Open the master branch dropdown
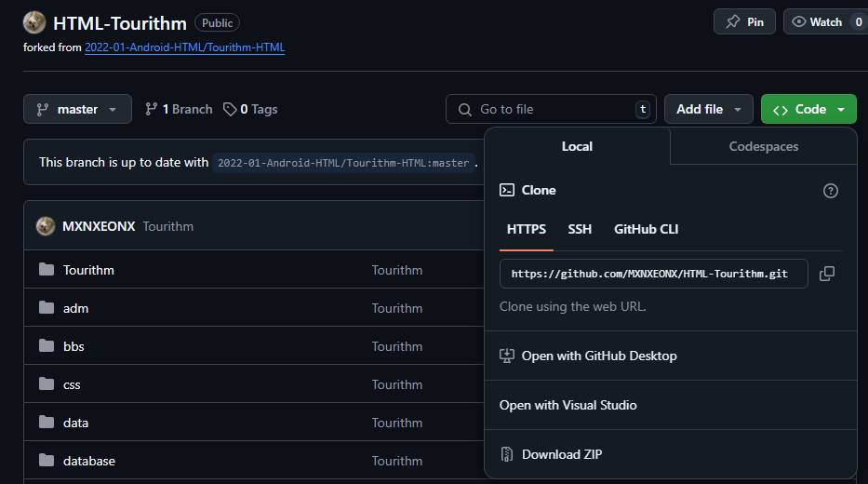This screenshot has width=868, height=484. pos(77,109)
